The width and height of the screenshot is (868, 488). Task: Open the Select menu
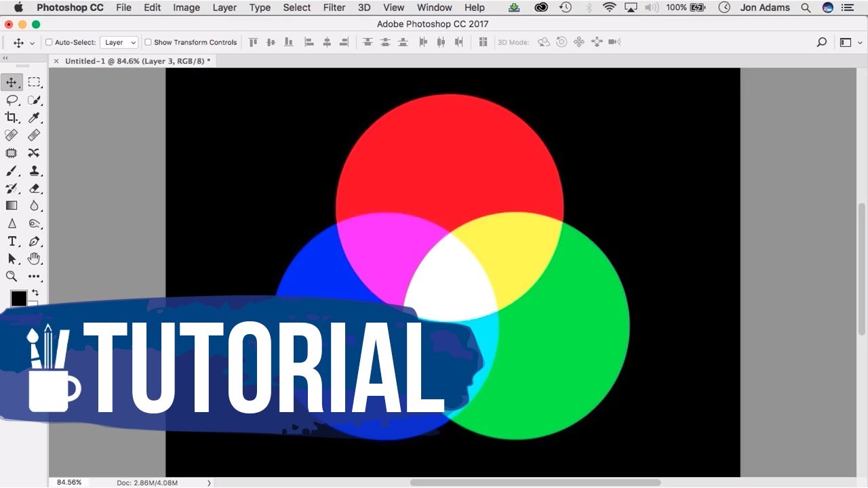pos(297,7)
